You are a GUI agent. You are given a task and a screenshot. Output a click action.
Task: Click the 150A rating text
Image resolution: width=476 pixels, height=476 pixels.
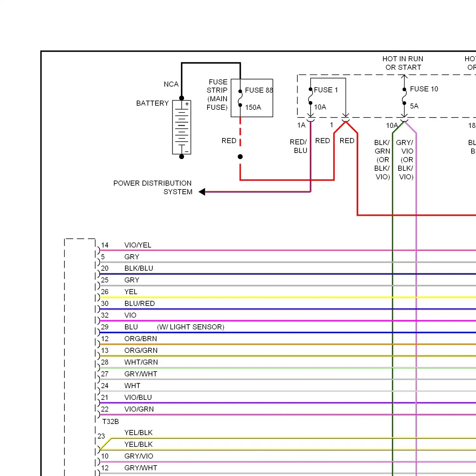coord(253,108)
